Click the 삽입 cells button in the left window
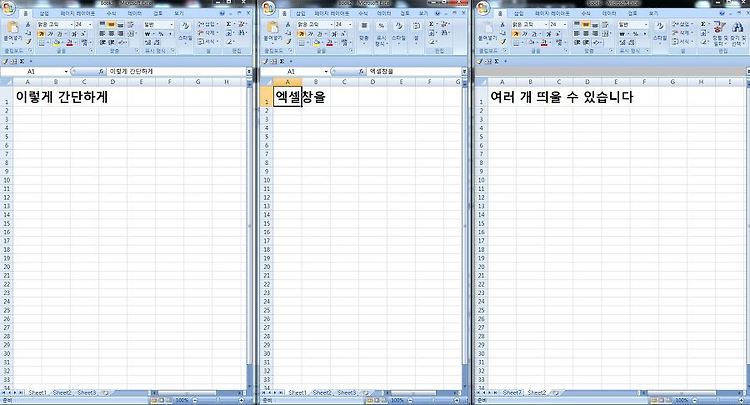This screenshot has height=405, width=750. point(208,24)
